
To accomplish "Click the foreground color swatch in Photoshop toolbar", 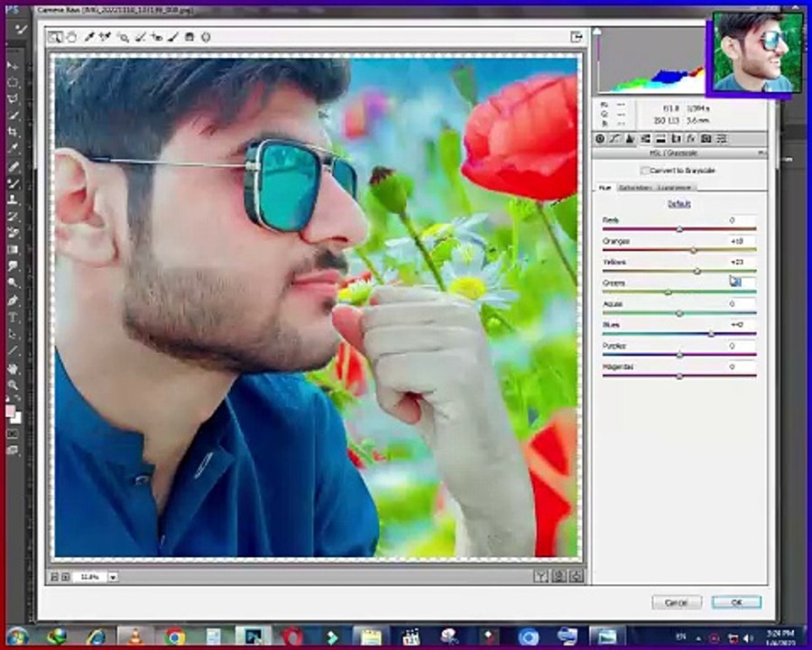I will click(x=10, y=412).
